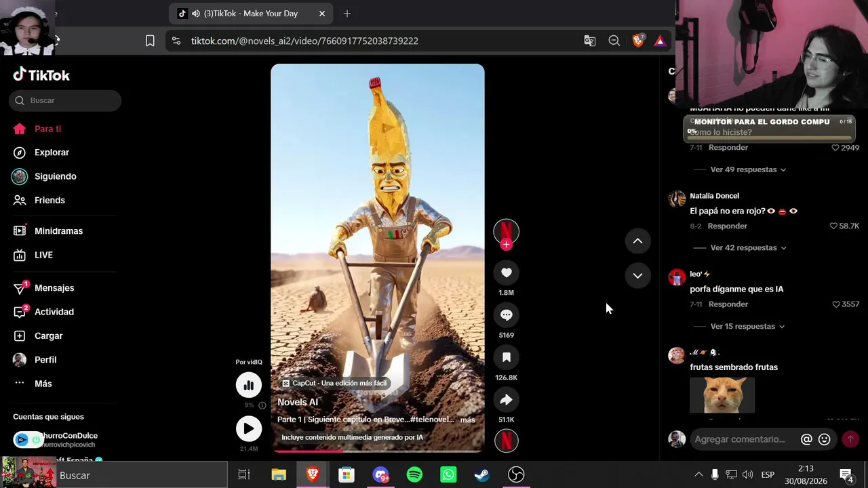Open OBS Studio from the taskbar
Viewport: 868px width, 488px height.
tap(516, 475)
